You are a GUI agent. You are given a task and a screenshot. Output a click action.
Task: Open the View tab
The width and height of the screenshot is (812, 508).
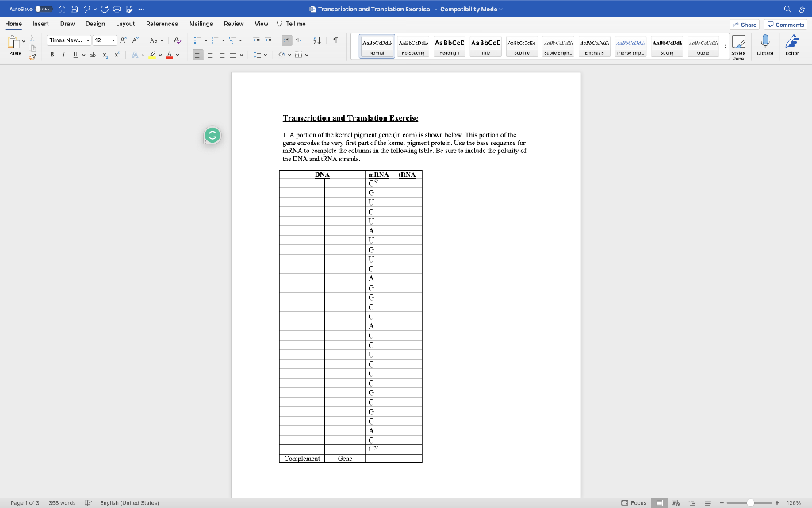click(x=262, y=24)
